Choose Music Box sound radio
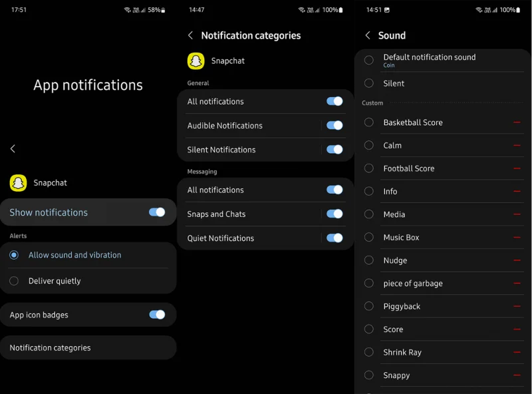The image size is (532, 394). pos(369,238)
